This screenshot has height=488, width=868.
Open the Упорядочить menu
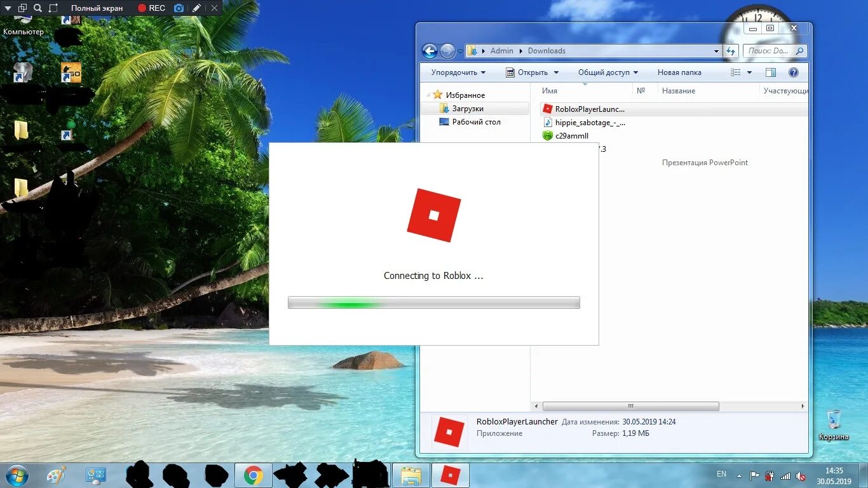coord(458,72)
